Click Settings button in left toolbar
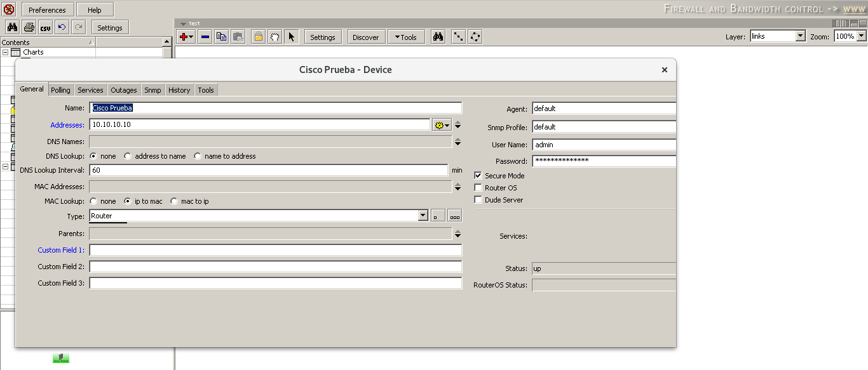The image size is (868, 370). 110,27
